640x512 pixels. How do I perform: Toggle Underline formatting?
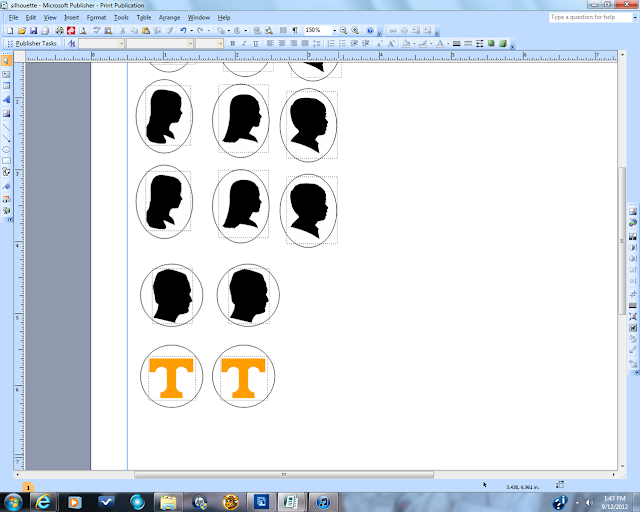click(256, 44)
